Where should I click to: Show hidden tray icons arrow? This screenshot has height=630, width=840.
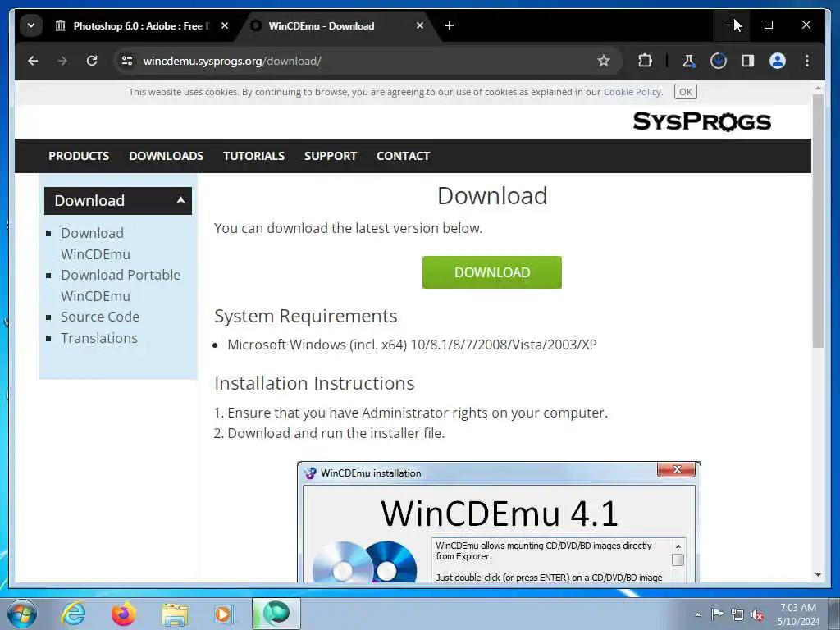tap(697, 615)
